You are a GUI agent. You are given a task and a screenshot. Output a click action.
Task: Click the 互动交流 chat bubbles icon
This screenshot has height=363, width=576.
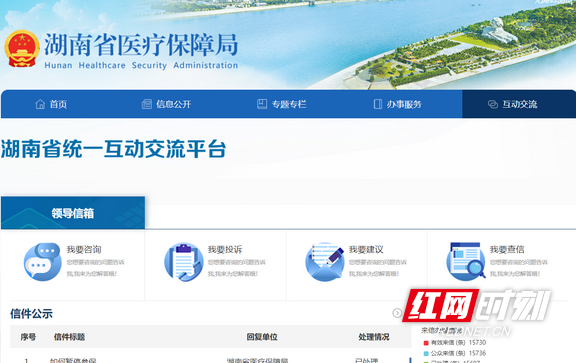click(x=493, y=104)
